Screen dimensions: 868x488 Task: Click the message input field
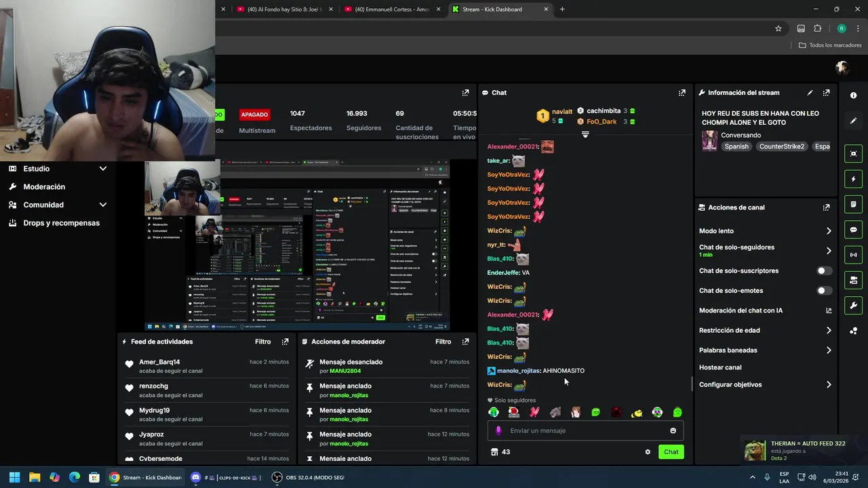[x=585, y=430]
